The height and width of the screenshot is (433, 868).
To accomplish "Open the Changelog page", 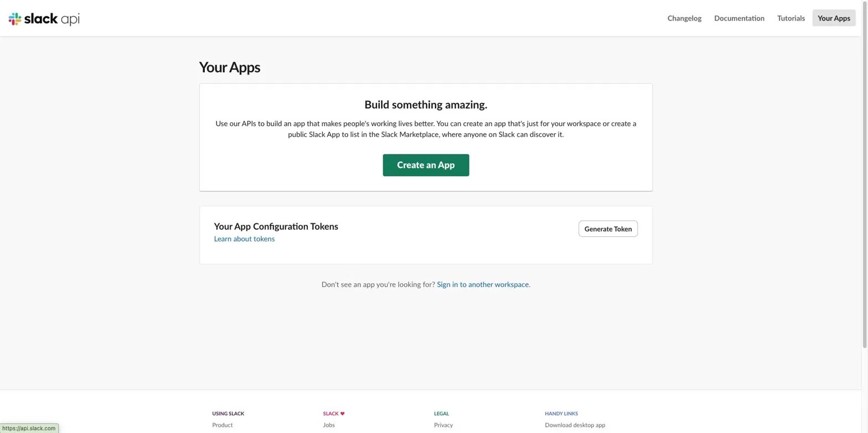I will [x=684, y=18].
